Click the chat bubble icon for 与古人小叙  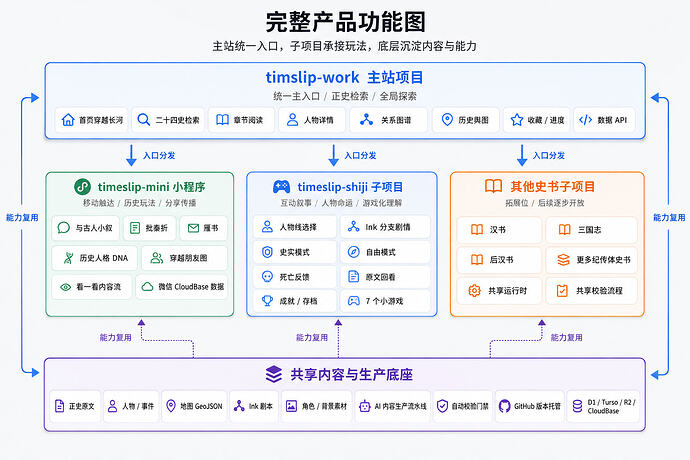point(64,228)
